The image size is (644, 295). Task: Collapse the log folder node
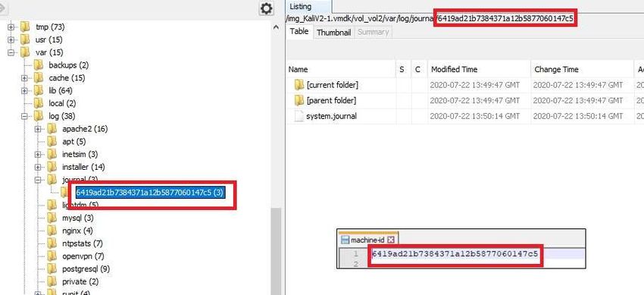24,116
